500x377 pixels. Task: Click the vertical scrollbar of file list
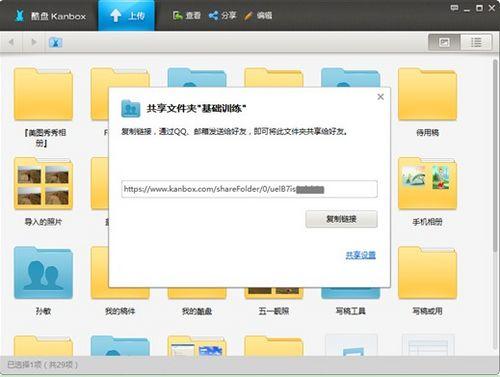[496, 156]
